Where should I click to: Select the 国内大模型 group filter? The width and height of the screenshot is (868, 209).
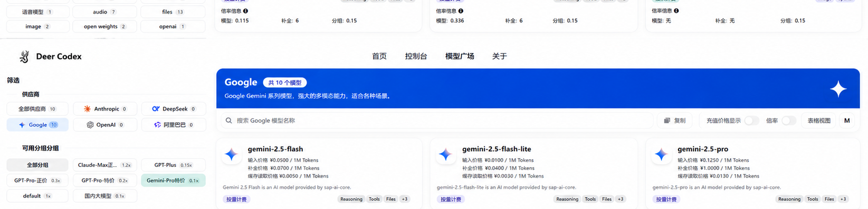[105, 196]
